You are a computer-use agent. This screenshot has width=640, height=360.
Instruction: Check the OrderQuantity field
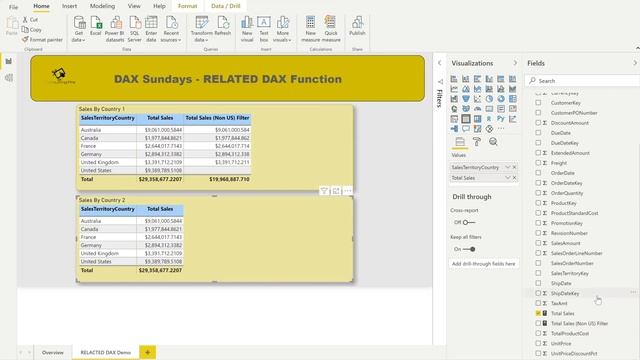coord(538,193)
